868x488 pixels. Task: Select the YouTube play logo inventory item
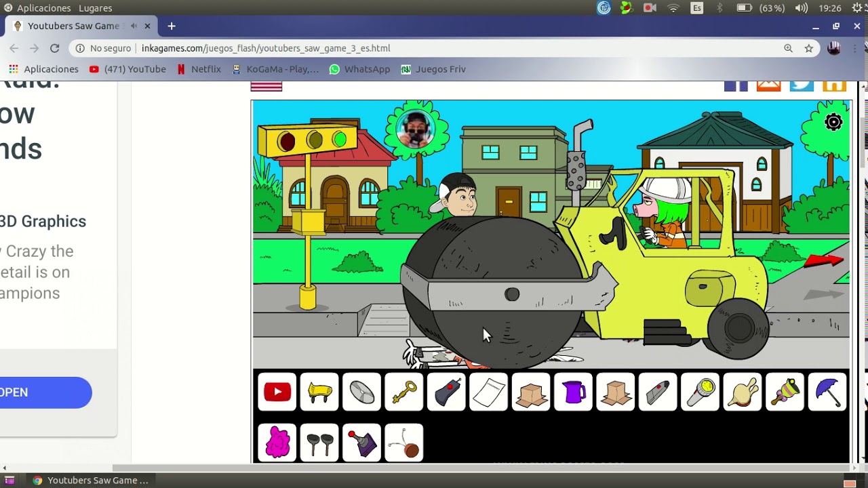click(x=277, y=392)
